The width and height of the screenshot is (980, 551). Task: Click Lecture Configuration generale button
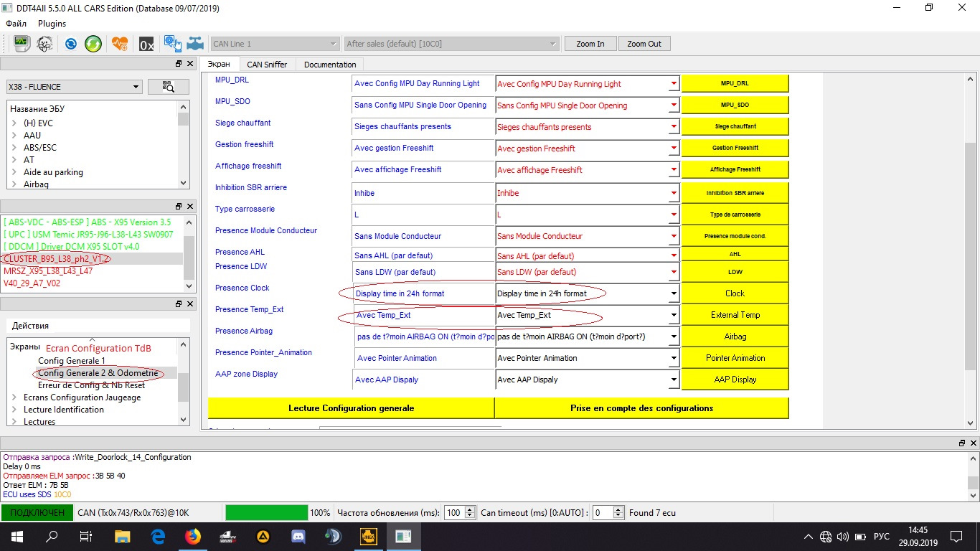pos(352,408)
